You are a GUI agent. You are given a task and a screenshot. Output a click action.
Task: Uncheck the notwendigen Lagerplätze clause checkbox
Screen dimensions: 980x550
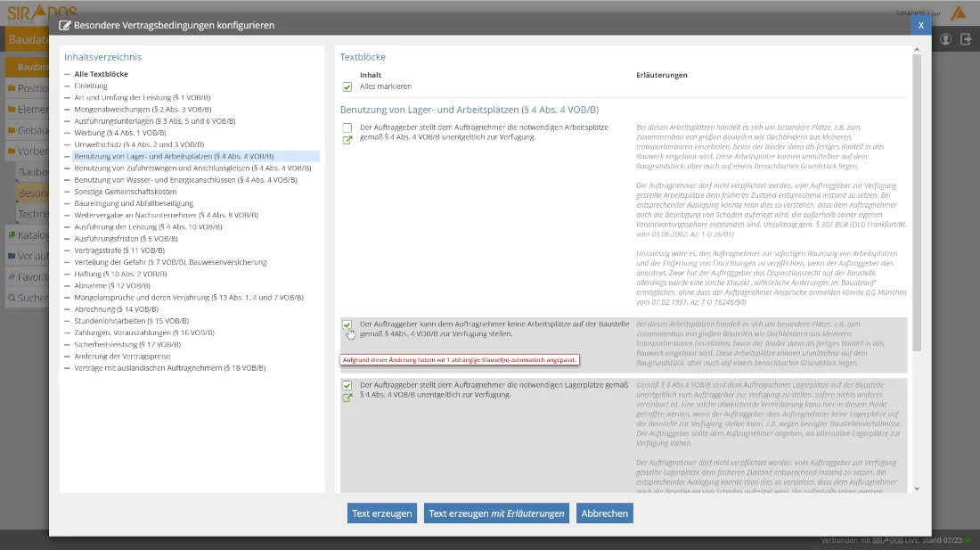pos(347,386)
